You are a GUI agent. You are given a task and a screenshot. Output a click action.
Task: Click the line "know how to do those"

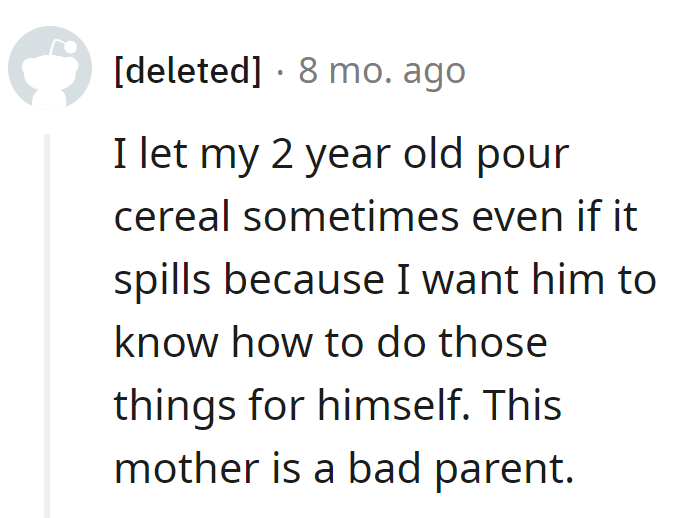tap(330, 343)
